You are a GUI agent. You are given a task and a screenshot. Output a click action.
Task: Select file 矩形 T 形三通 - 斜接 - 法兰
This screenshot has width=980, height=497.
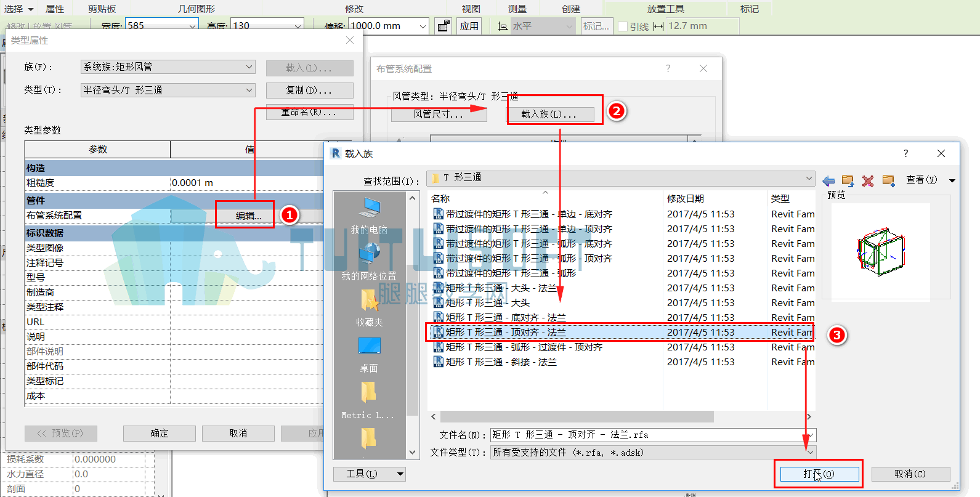tap(495, 362)
